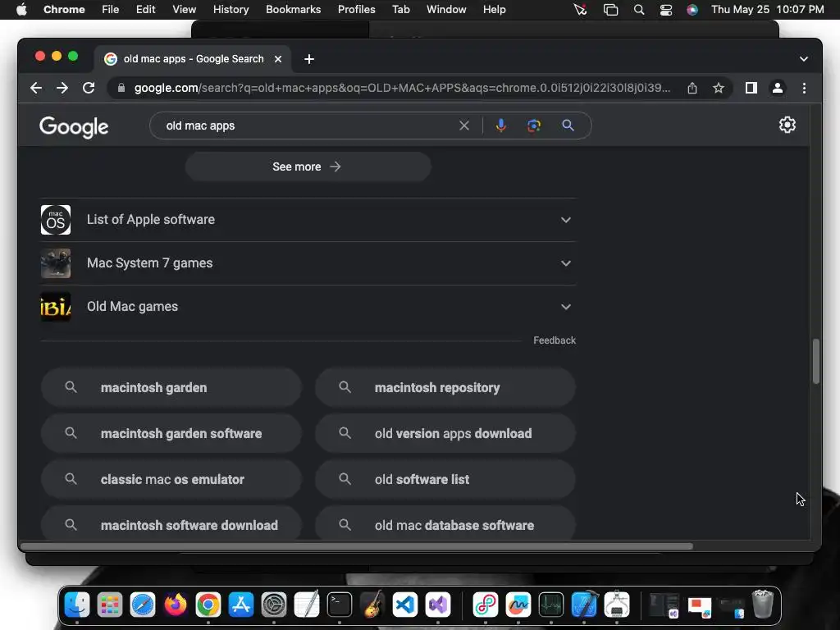This screenshot has height=630, width=840.
Task: Open the Chrome three-dot menu
Action: pyautogui.click(x=804, y=88)
